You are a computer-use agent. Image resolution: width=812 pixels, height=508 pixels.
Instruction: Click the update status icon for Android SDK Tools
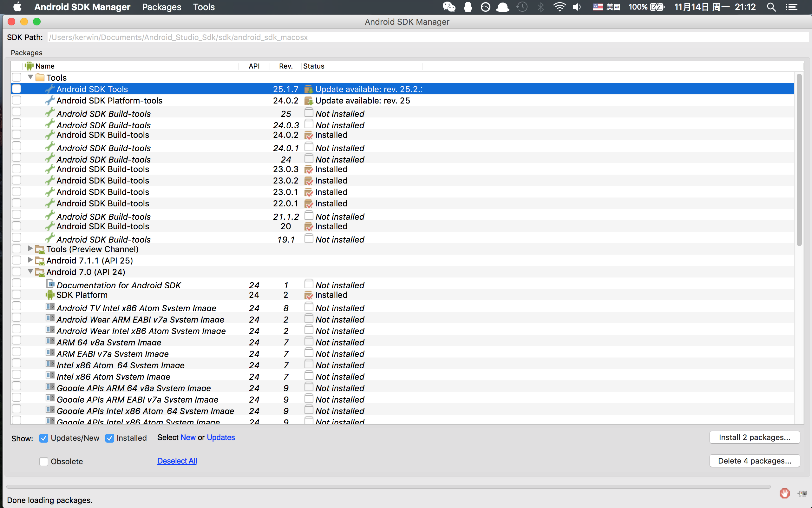point(308,89)
